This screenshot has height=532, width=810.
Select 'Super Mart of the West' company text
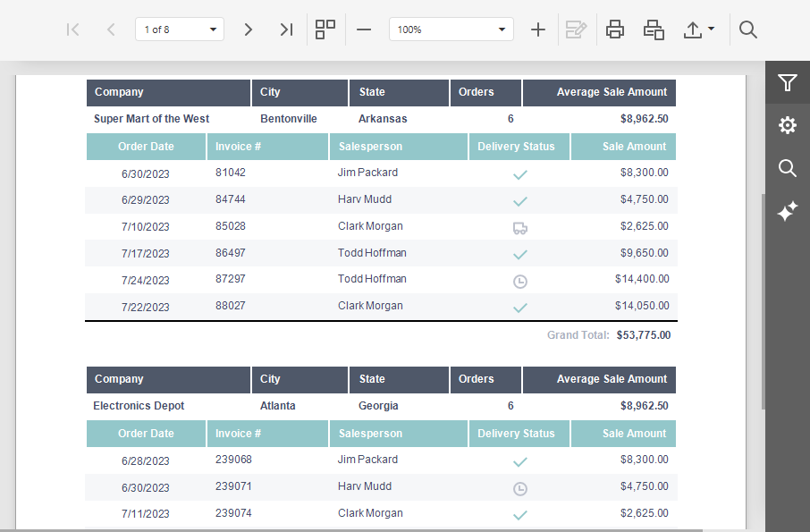pyautogui.click(x=151, y=119)
